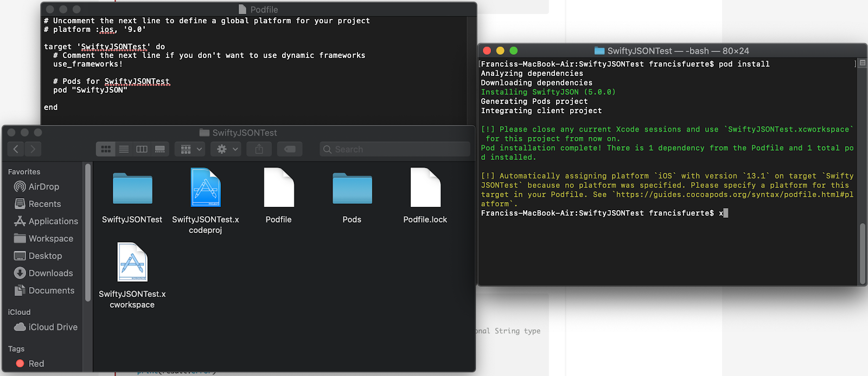Click the Finder sidebar scrollbar
This screenshot has height=376, width=868.
point(88,233)
